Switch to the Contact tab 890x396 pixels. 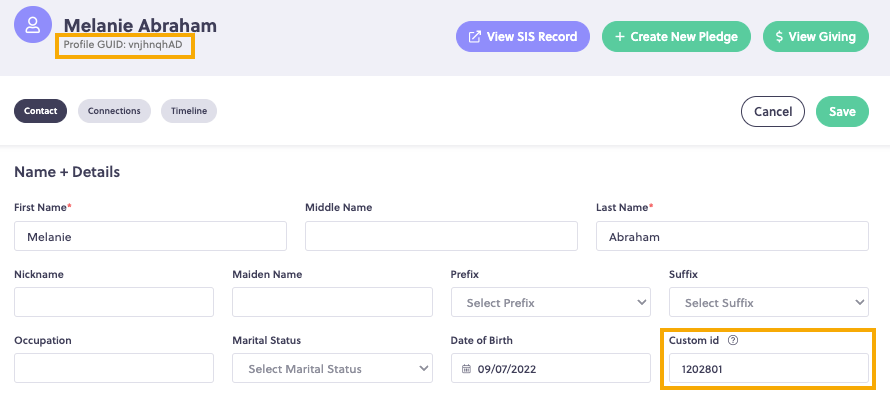click(40, 111)
